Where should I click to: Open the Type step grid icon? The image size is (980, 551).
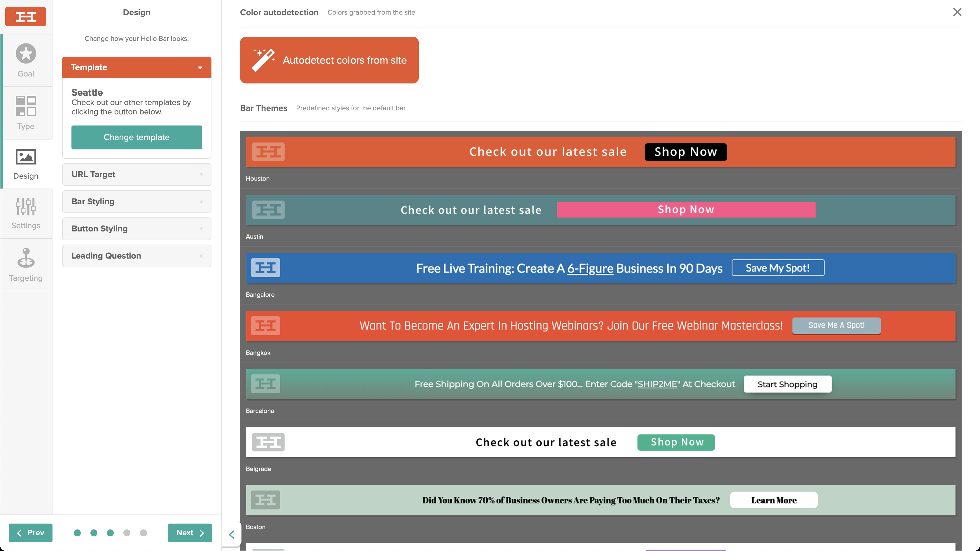(25, 106)
